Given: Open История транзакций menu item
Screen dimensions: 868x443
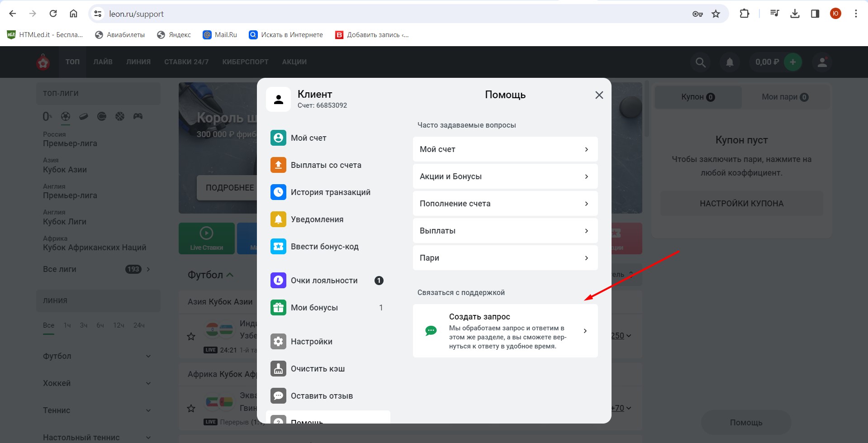Looking at the screenshot, I should click(330, 192).
